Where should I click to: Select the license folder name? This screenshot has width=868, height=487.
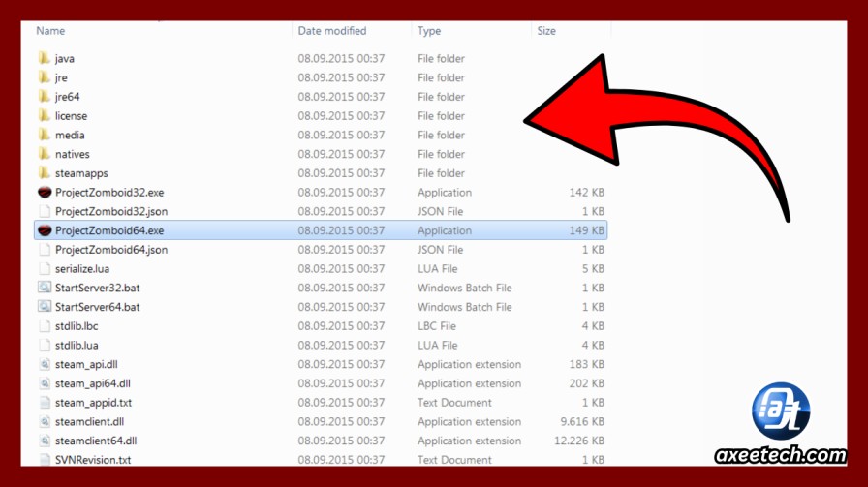[x=71, y=115]
